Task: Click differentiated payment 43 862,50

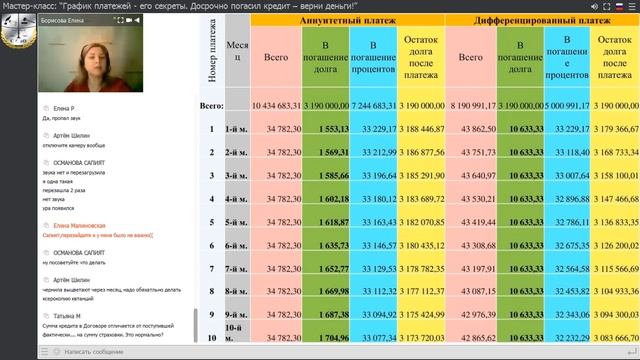Action: pyautogui.click(x=478, y=129)
